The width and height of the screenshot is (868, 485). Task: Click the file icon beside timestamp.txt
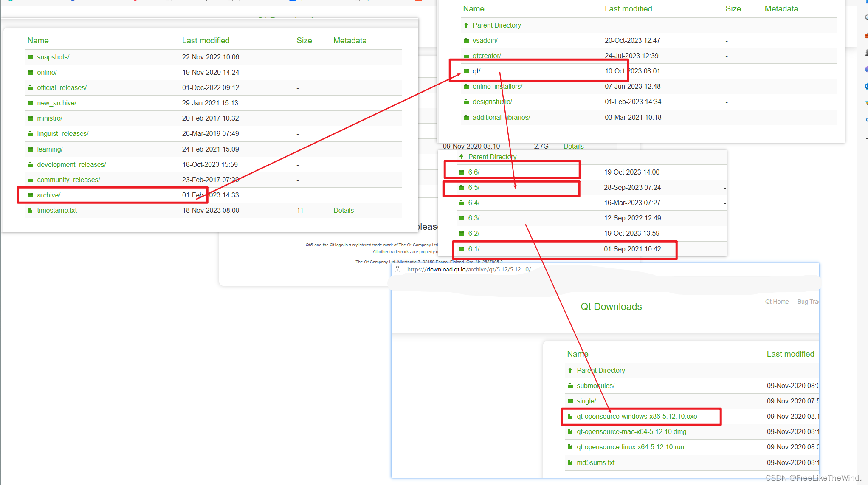point(31,211)
